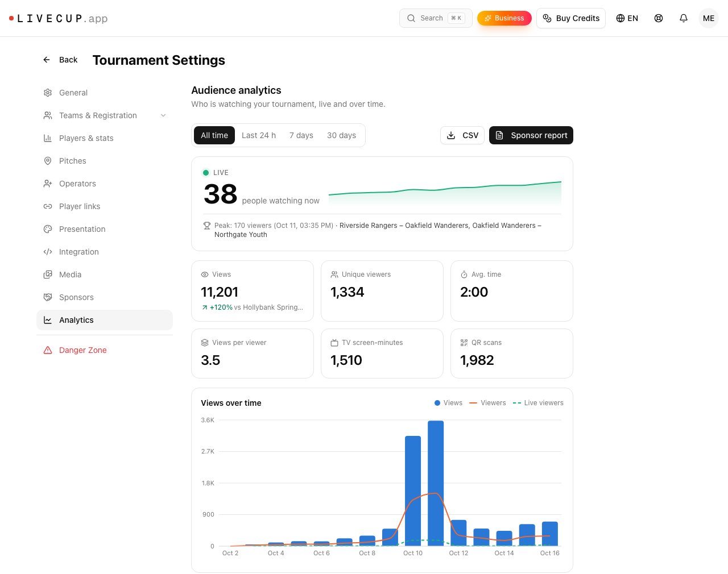
Task: Switch to 7 days range
Action: coord(301,135)
